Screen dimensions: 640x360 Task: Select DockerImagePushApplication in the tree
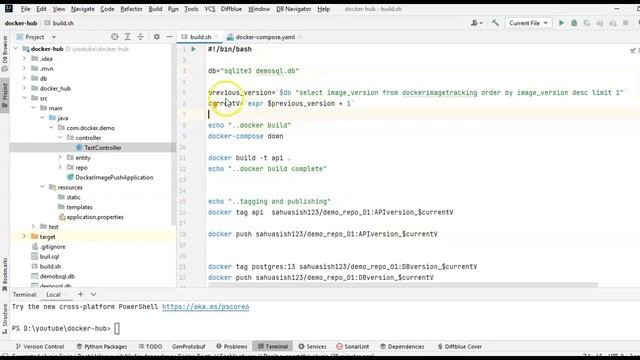pyautogui.click(x=114, y=178)
